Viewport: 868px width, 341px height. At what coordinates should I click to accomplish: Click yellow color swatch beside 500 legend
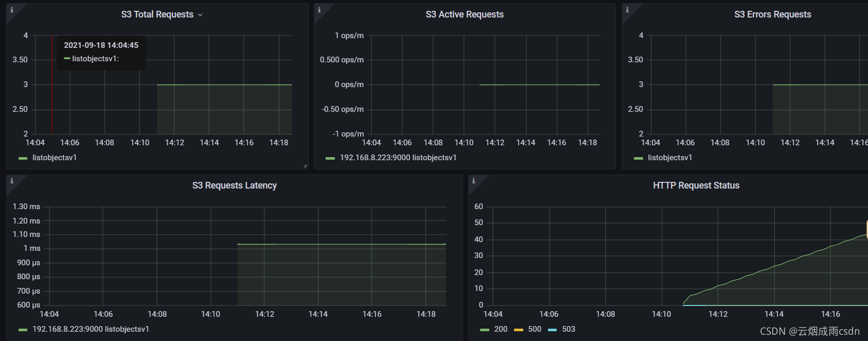click(x=519, y=330)
